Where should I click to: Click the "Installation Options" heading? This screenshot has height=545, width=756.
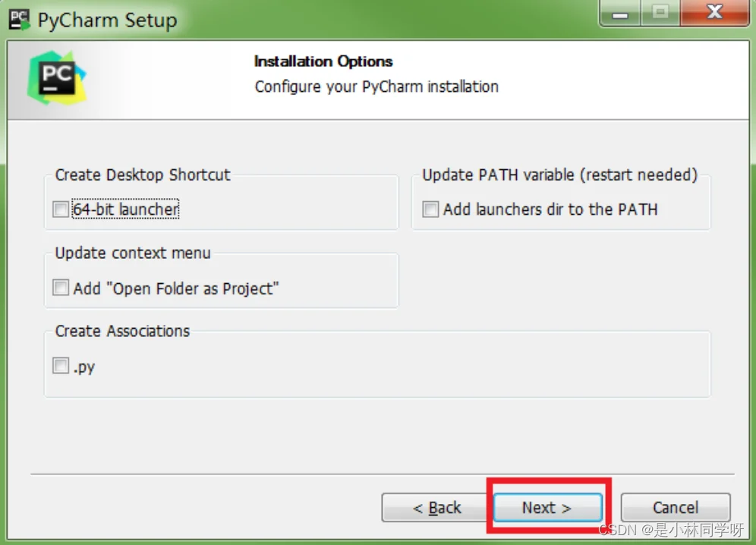(323, 61)
